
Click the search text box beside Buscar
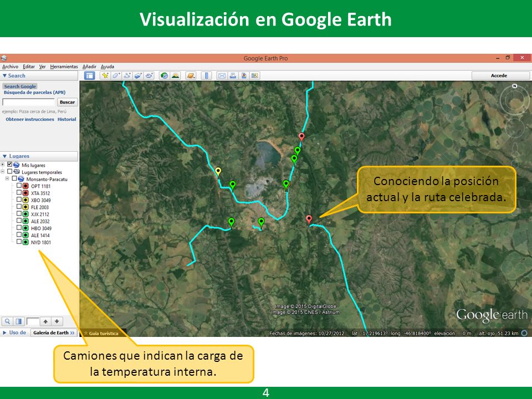[28, 102]
